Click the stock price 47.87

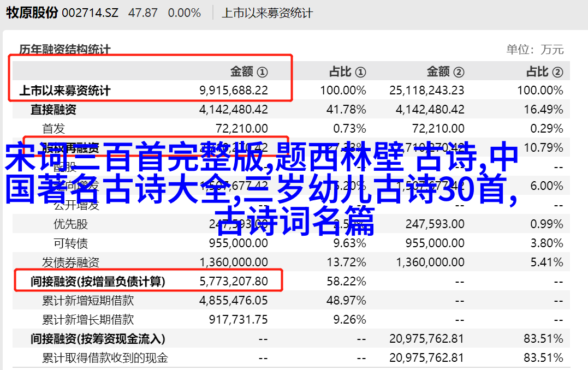click(143, 13)
